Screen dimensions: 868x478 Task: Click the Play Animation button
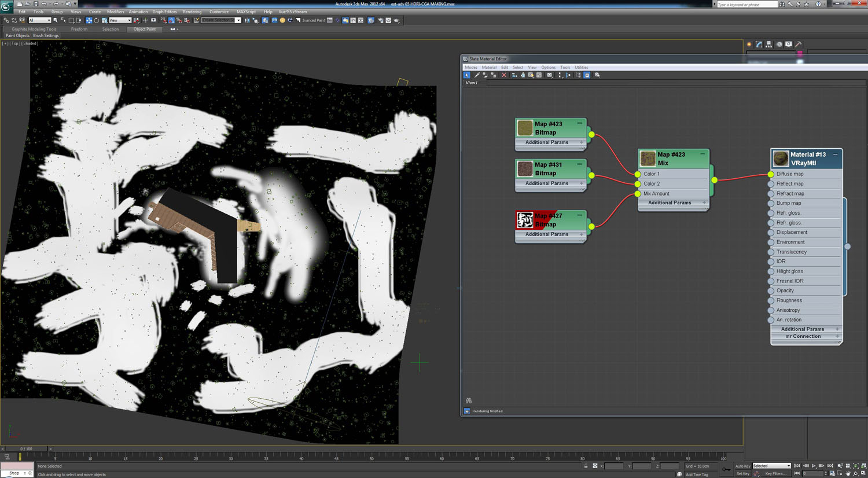pos(814,466)
